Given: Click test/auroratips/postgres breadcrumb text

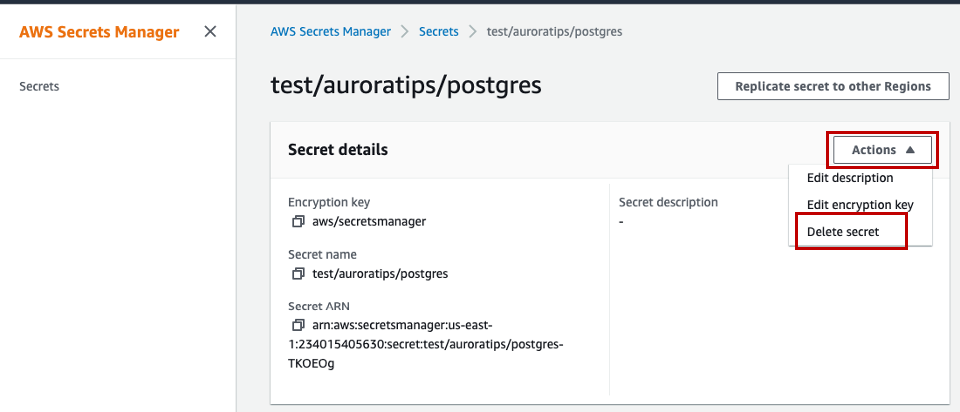Looking at the screenshot, I should tap(554, 32).
